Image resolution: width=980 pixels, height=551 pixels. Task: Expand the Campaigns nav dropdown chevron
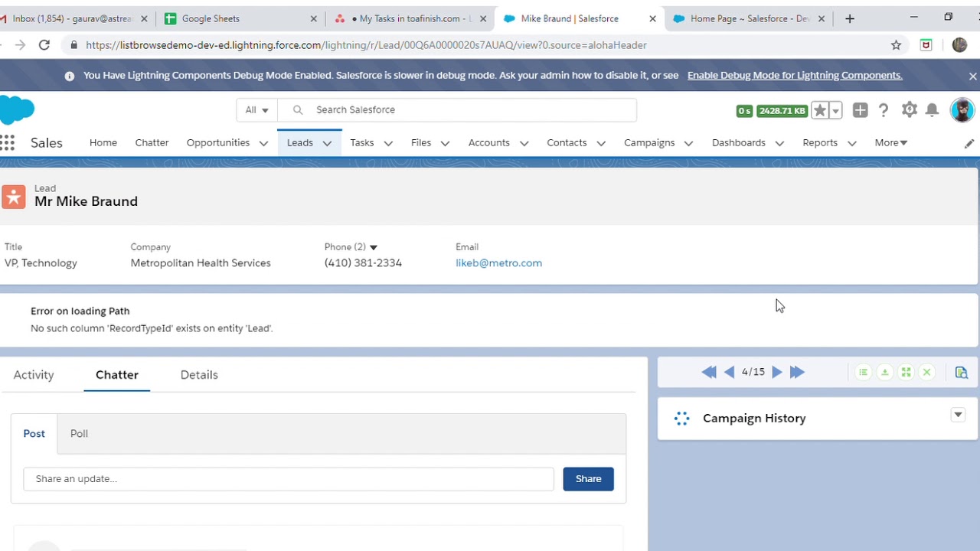pyautogui.click(x=688, y=143)
